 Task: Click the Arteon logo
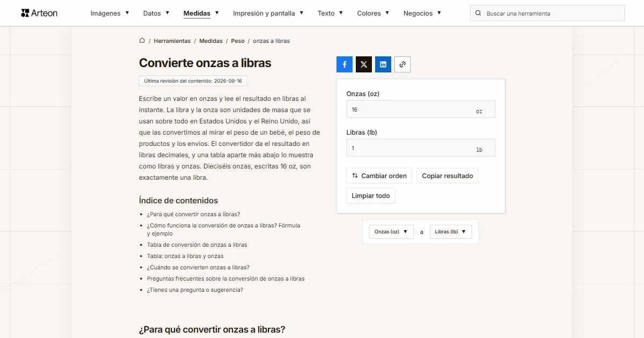tap(39, 13)
